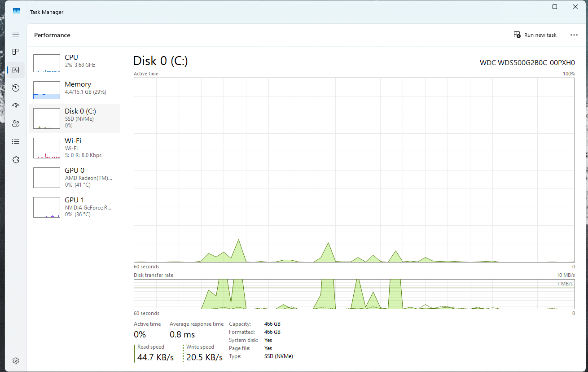This screenshot has width=588, height=372.
Task: Select the Wi-Fi performance item
Action: (75, 148)
